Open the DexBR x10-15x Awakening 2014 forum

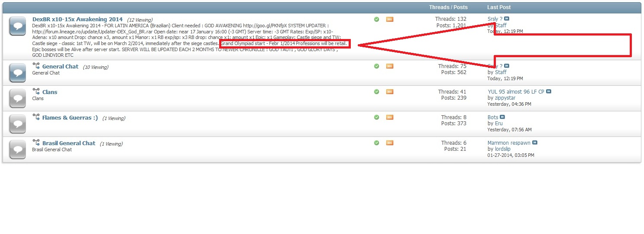click(x=77, y=19)
